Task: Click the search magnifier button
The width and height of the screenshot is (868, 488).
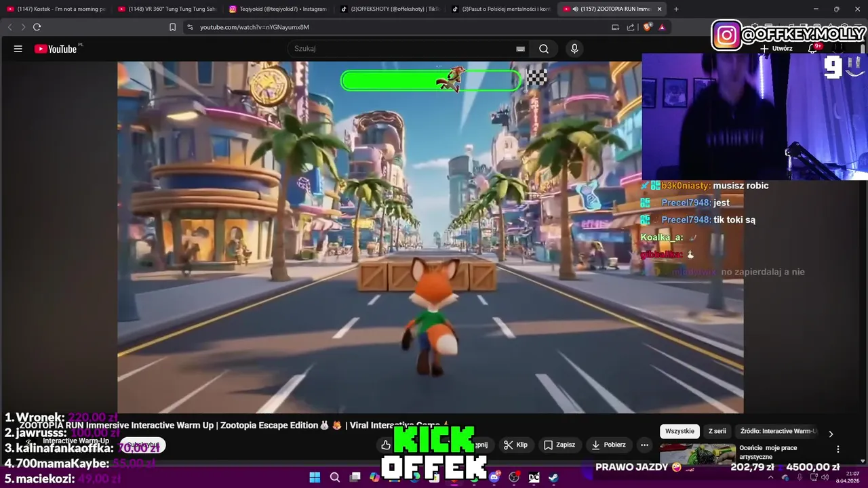Action: [x=544, y=49]
